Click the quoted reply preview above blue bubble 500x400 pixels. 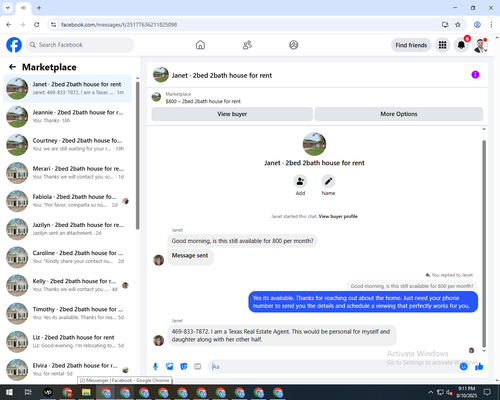[412, 286]
